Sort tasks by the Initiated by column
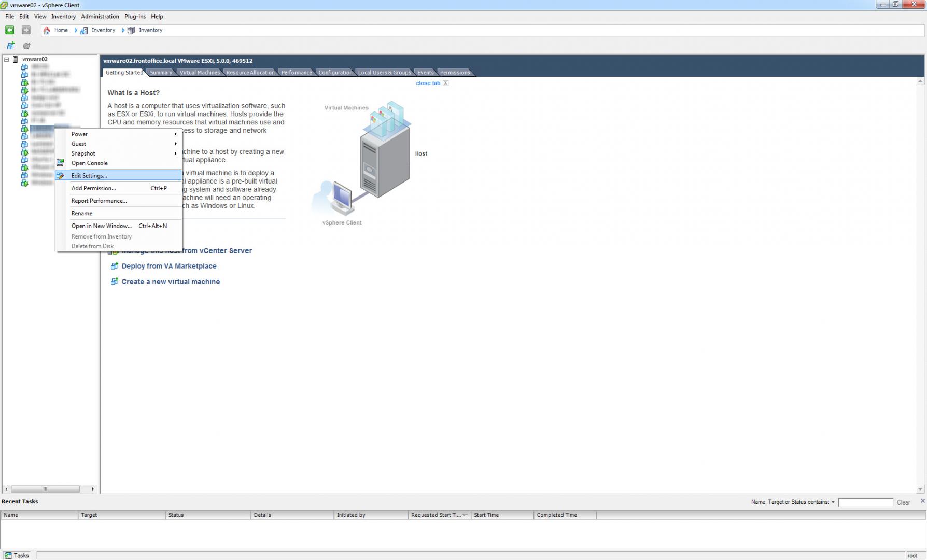This screenshot has width=927, height=560. click(x=371, y=515)
